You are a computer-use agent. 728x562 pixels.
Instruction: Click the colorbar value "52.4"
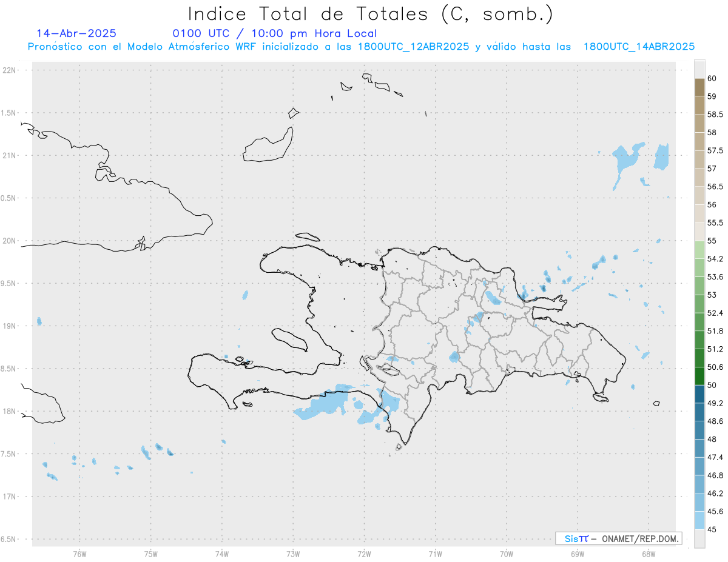[715, 313]
